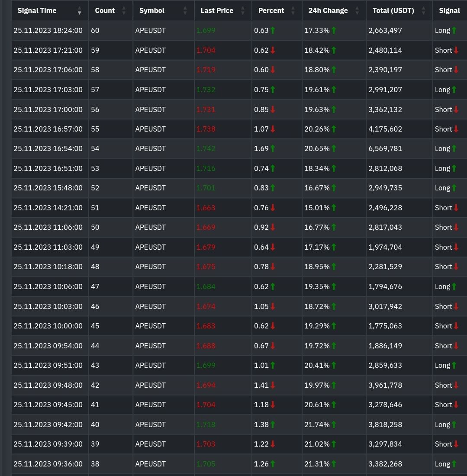Click the total value 3,017,942
467x476 pixels.
click(x=385, y=306)
